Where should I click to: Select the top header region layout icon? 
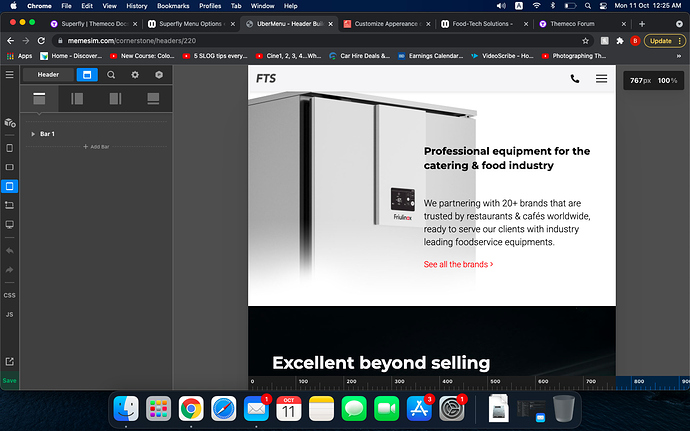(39, 98)
